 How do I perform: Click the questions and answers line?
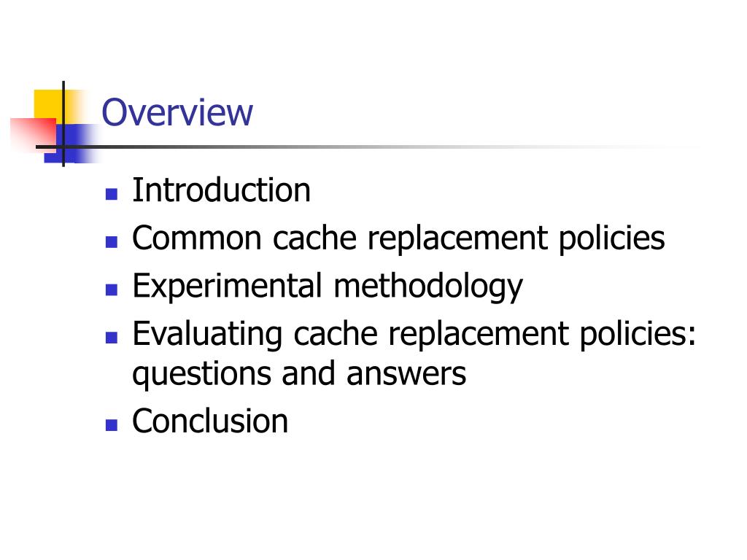pos(299,374)
